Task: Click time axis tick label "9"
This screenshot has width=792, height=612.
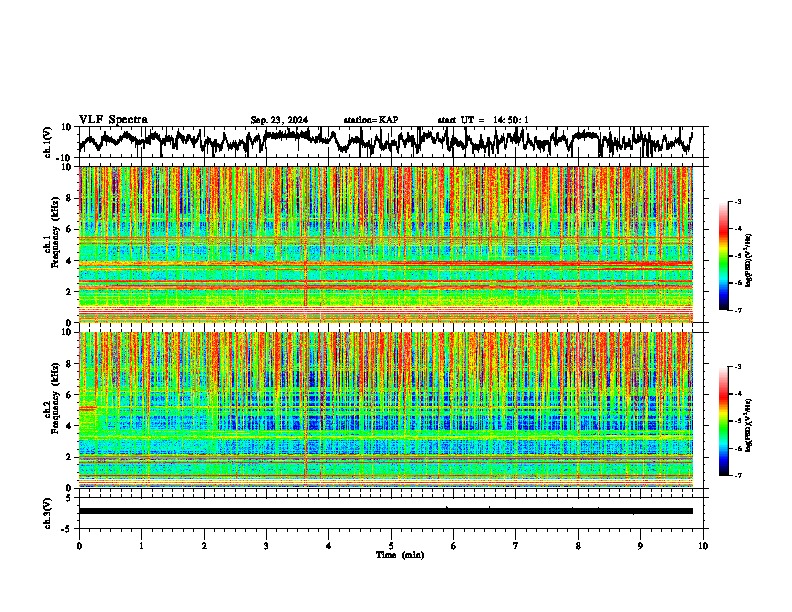Action: pyautogui.click(x=640, y=546)
